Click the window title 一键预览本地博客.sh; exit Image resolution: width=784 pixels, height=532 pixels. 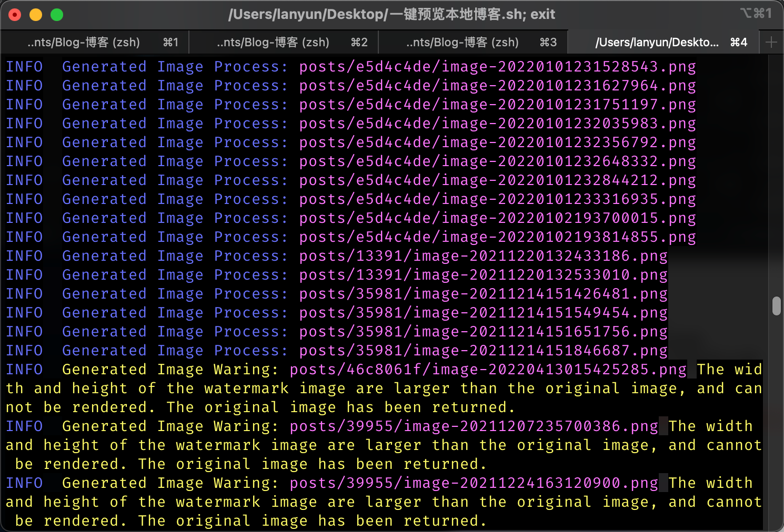(391, 14)
